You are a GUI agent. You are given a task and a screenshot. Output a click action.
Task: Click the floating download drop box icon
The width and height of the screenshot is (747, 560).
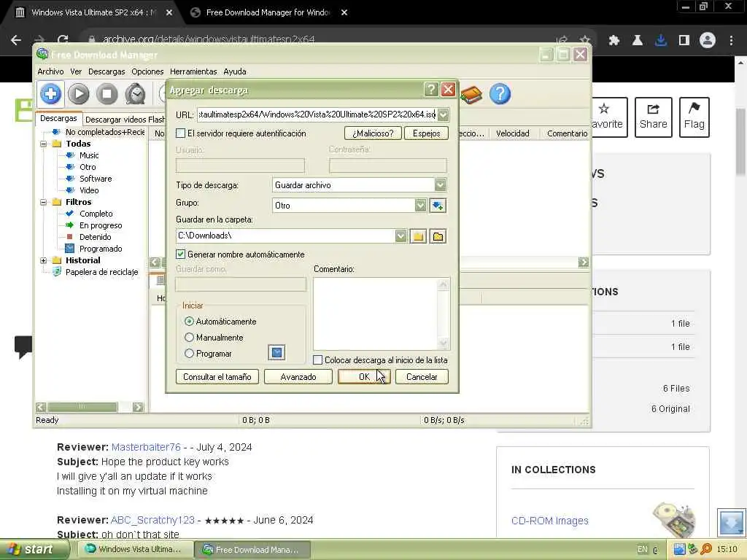click(x=731, y=522)
